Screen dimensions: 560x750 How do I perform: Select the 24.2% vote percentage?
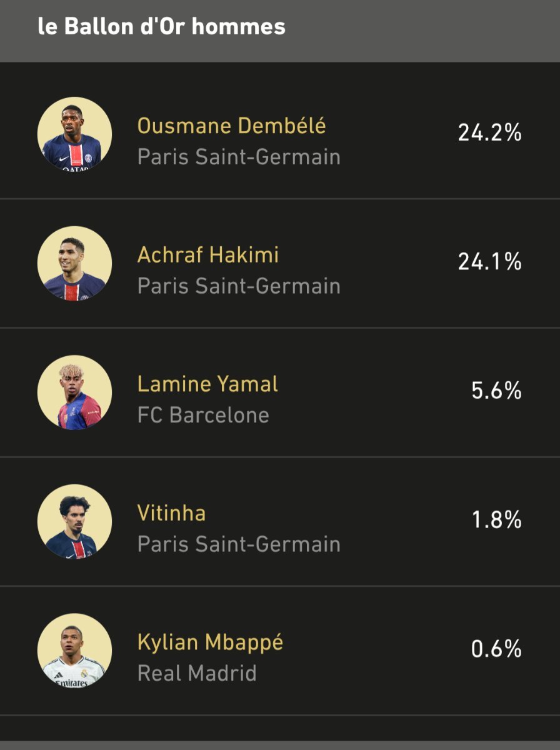pos(489,132)
